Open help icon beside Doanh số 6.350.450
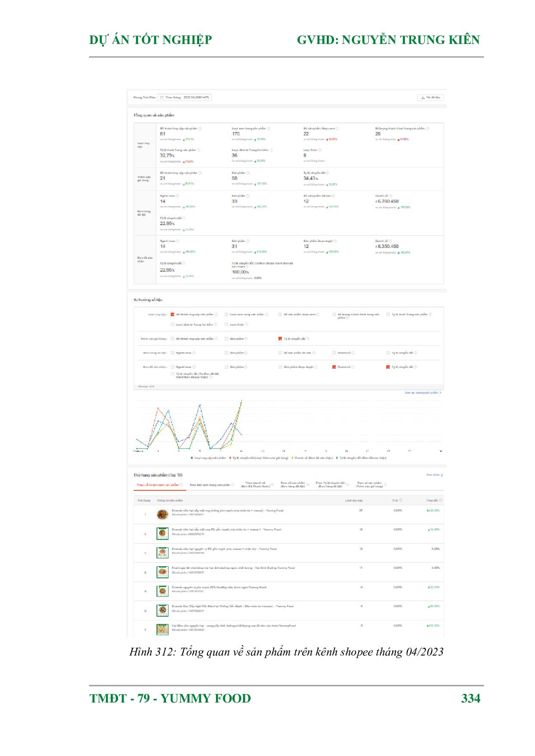This screenshot has height=756, width=535. click(391, 241)
